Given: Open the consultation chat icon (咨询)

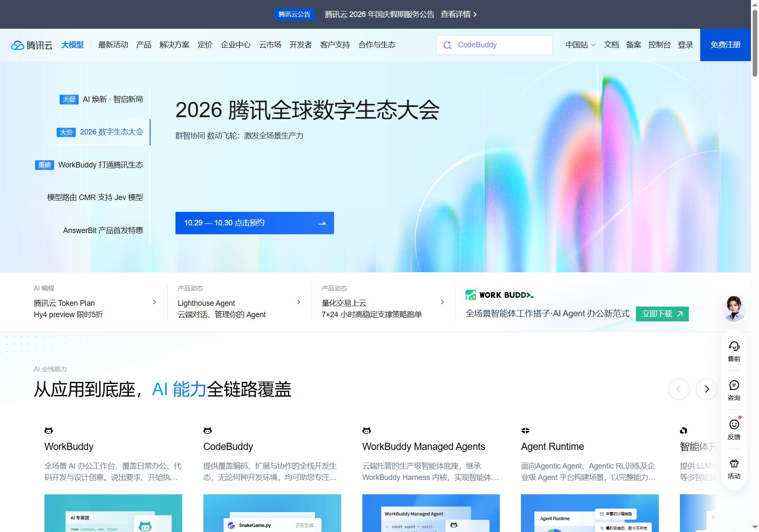Looking at the screenshot, I should [734, 385].
